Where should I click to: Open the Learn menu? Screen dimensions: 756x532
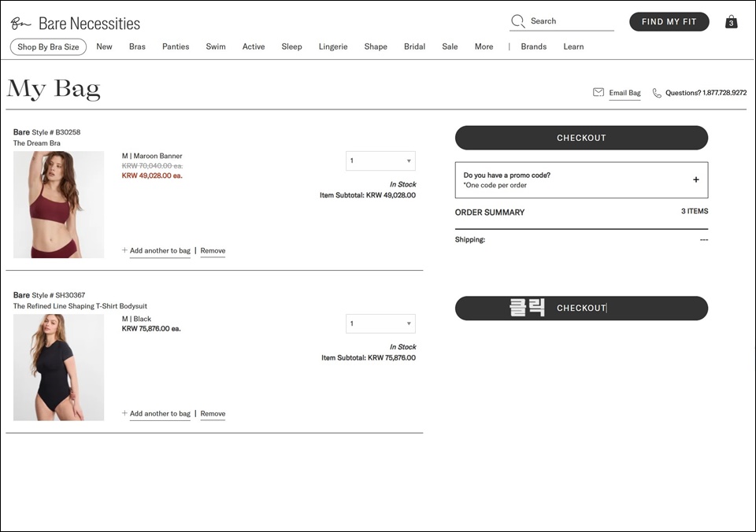(574, 46)
